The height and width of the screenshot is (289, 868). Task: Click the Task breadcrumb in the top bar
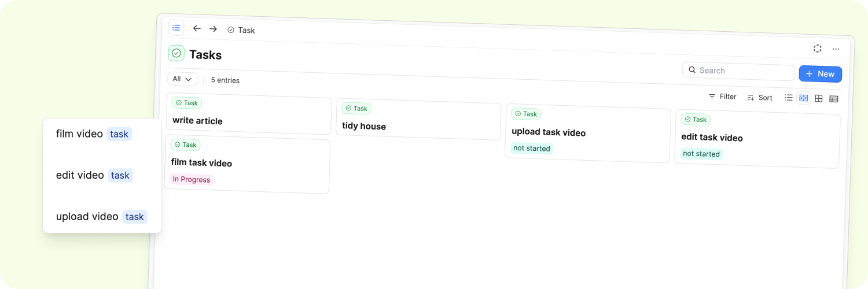[x=241, y=30]
